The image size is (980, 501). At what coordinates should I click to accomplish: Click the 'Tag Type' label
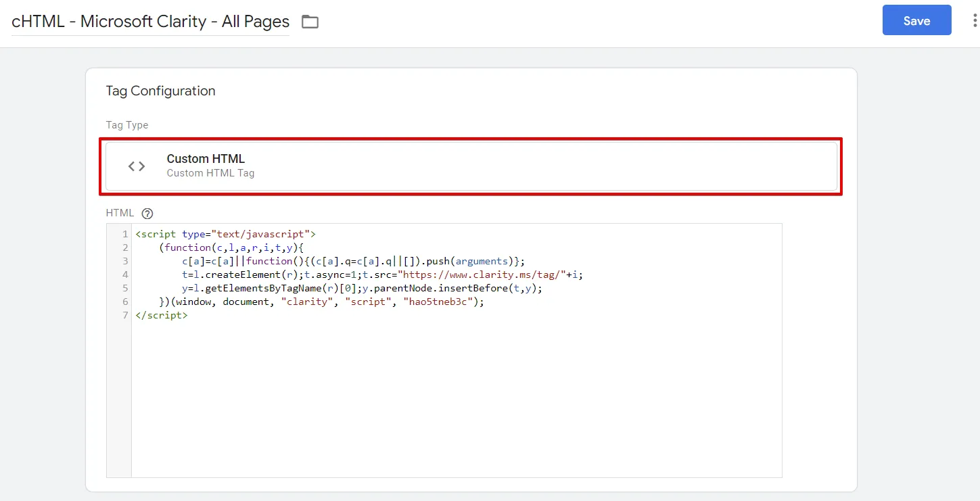click(x=127, y=125)
